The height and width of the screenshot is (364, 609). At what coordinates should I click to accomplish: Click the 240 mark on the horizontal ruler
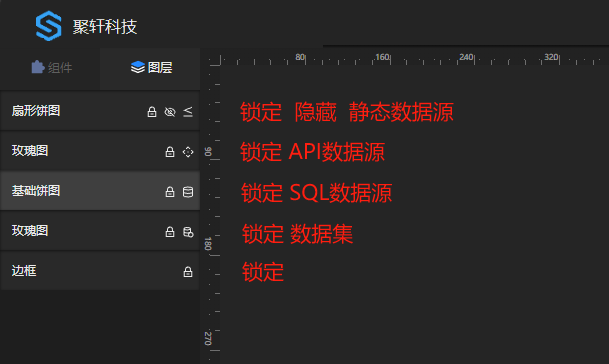(466, 57)
